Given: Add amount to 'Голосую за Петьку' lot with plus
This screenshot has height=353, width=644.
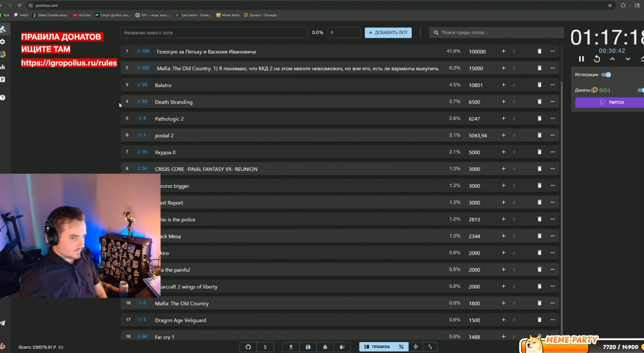Looking at the screenshot, I should tap(503, 52).
